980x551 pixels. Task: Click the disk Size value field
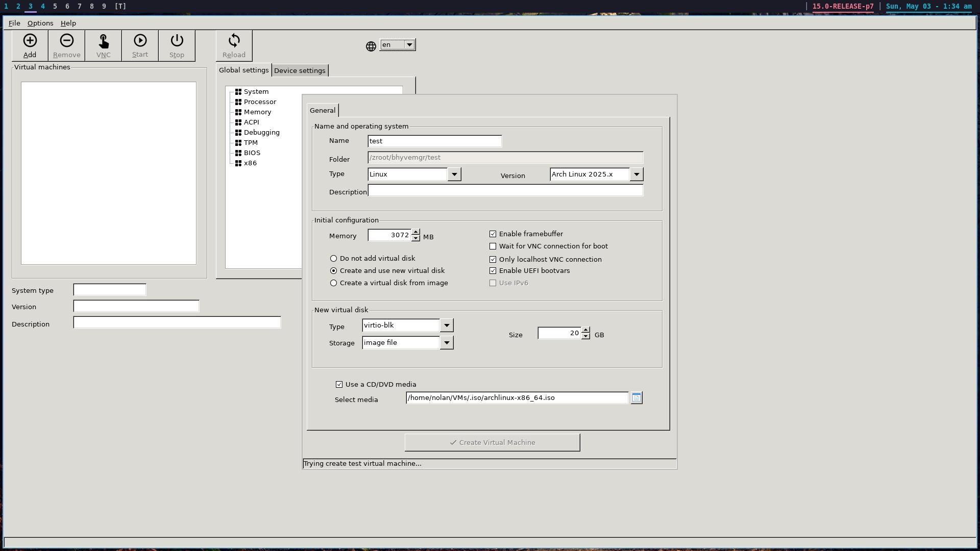559,333
